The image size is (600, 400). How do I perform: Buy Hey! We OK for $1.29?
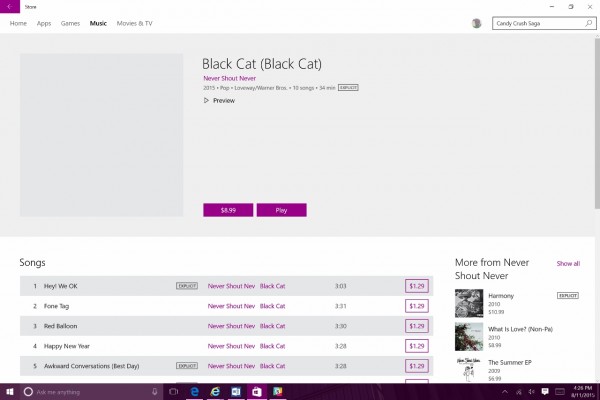pyautogui.click(x=417, y=286)
